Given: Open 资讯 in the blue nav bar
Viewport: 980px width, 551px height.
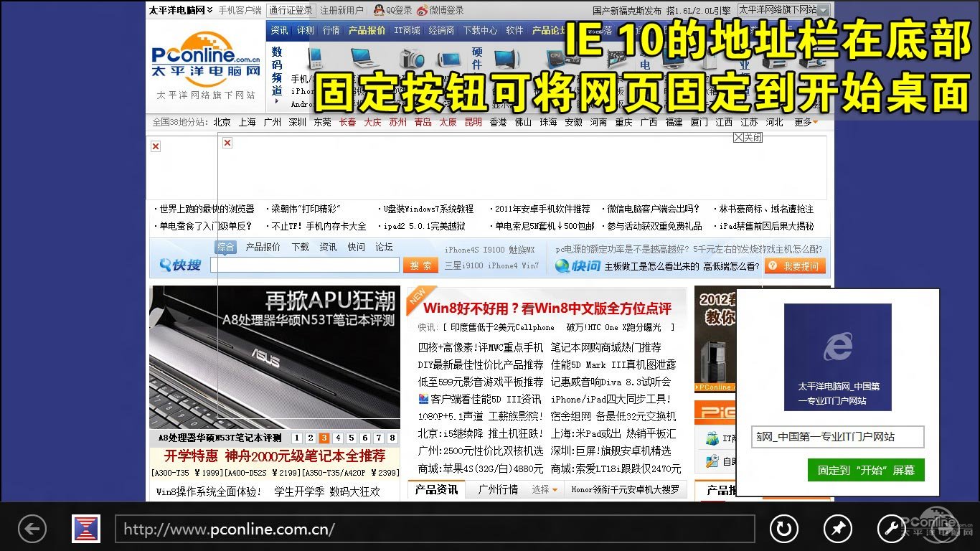Looking at the screenshot, I should pos(279,30).
